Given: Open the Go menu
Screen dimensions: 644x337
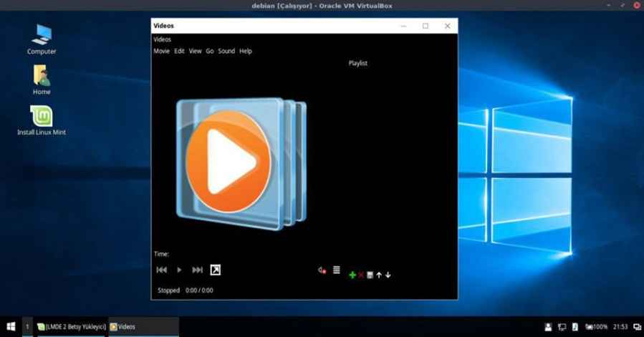Looking at the screenshot, I should coord(210,51).
